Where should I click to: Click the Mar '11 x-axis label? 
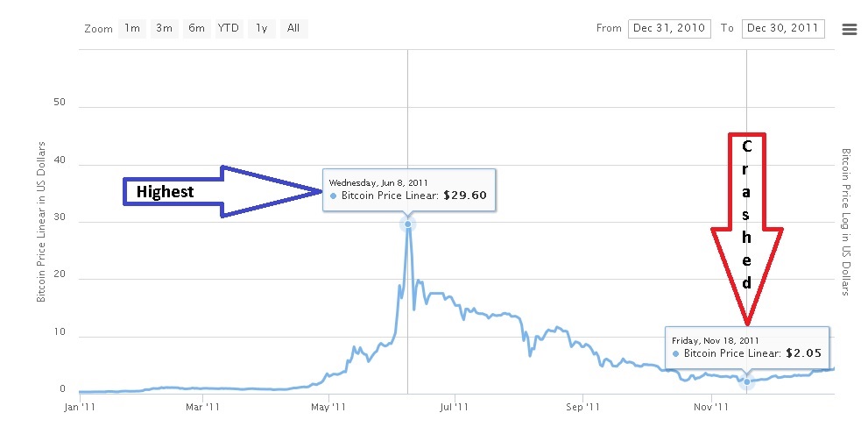(202, 407)
